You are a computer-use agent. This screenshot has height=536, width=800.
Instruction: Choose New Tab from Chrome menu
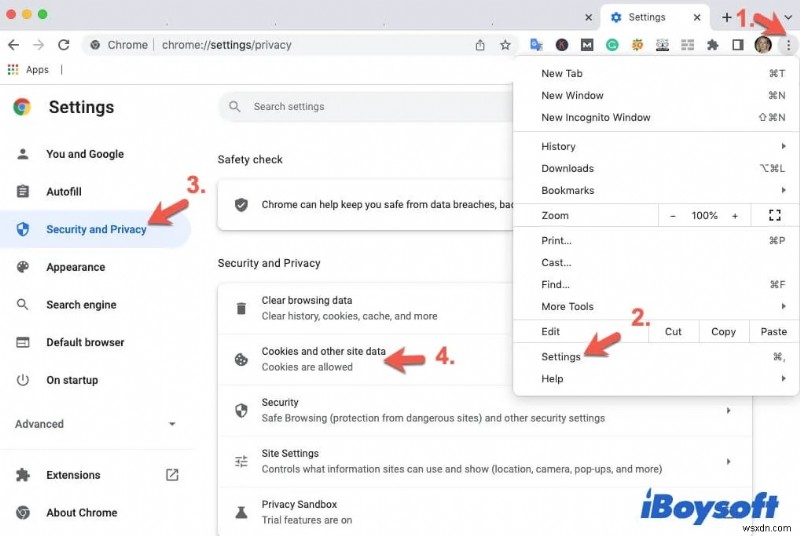click(x=656, y=73)
